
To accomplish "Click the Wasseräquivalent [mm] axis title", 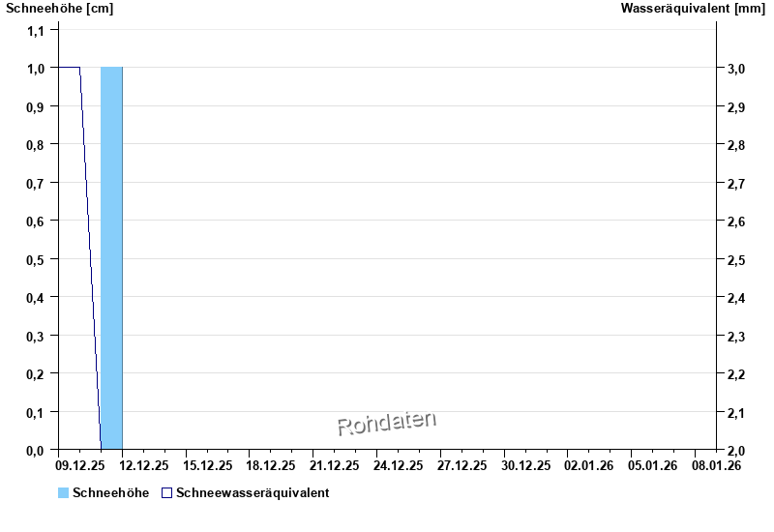I will (692, 9).
